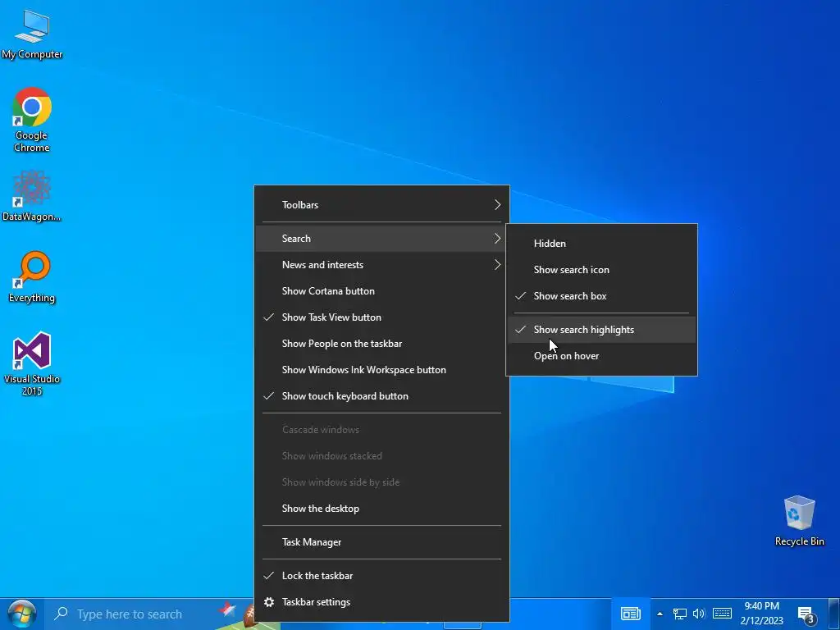Expand the Toolbars submenu
Image resolution: width=840 pixels, height=630 pixels.
coord(381,204)
